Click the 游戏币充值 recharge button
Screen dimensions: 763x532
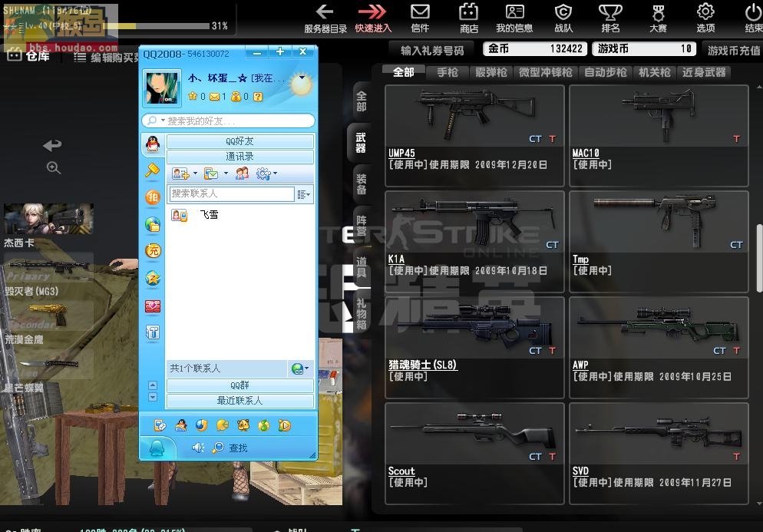pyautogui.click(x=733, y=50)
